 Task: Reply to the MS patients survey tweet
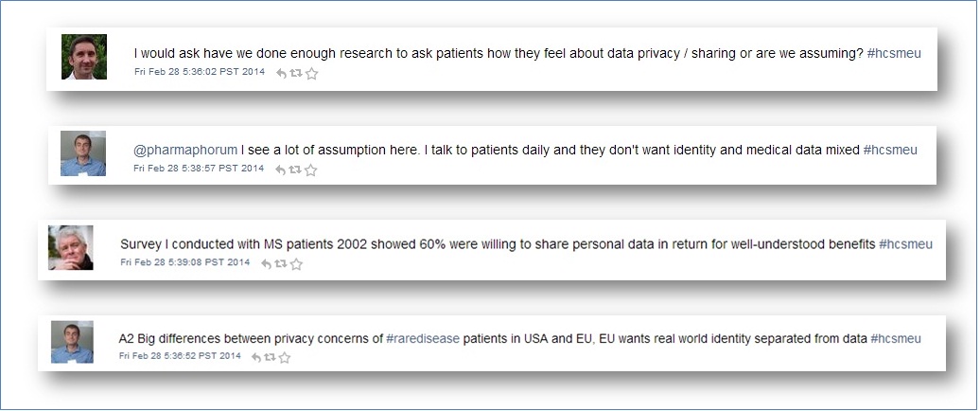click(x=266, y=263)
